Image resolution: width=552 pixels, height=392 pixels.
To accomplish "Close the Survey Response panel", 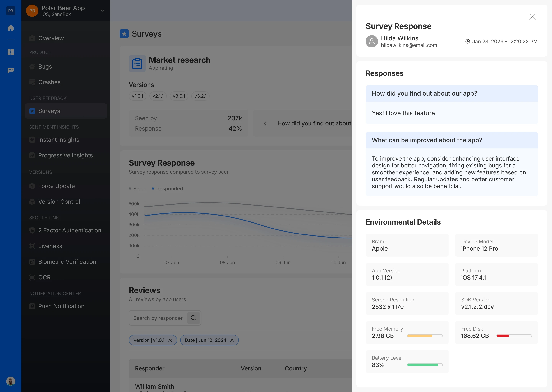I will pos(532,17).
